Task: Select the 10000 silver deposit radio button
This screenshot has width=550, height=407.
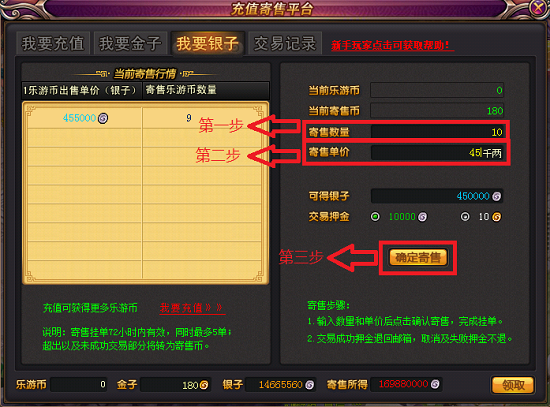Action: tap(375, 217)
